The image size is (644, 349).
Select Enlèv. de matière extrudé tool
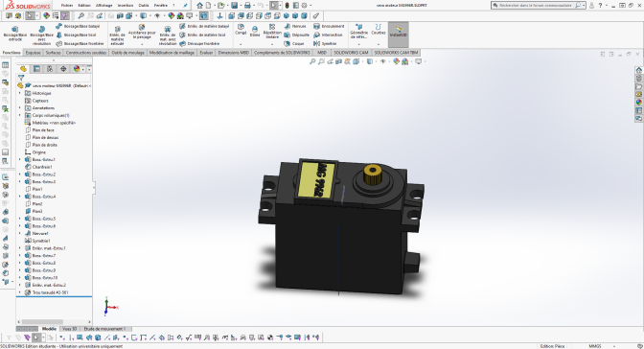117,35
